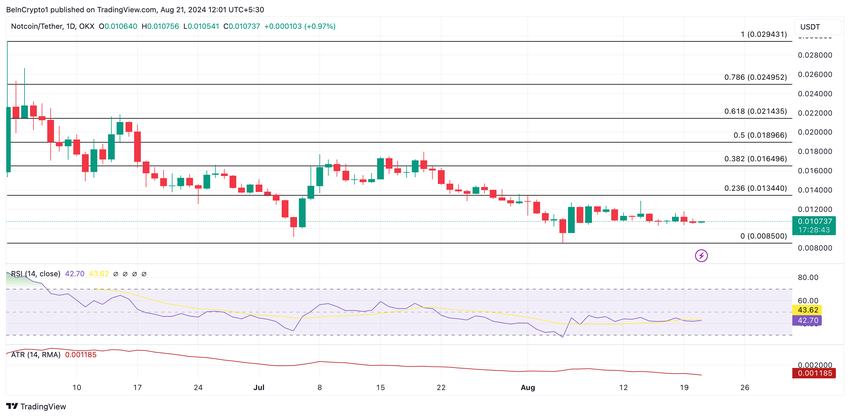Viewport: 850px width, 417px height.
Task: Click the 0.5 (0.018966) Fibonacci level label
Action: pyautogui.click(x=759, y=135)
